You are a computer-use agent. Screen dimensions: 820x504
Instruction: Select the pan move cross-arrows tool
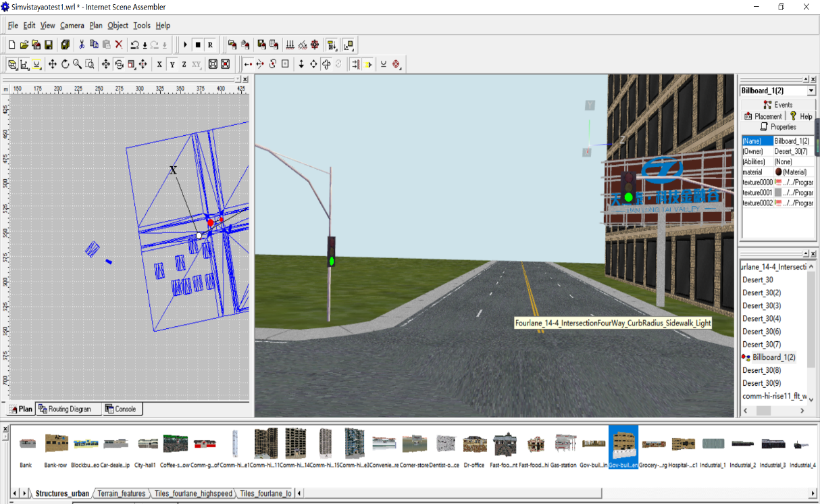coord(53,64)
